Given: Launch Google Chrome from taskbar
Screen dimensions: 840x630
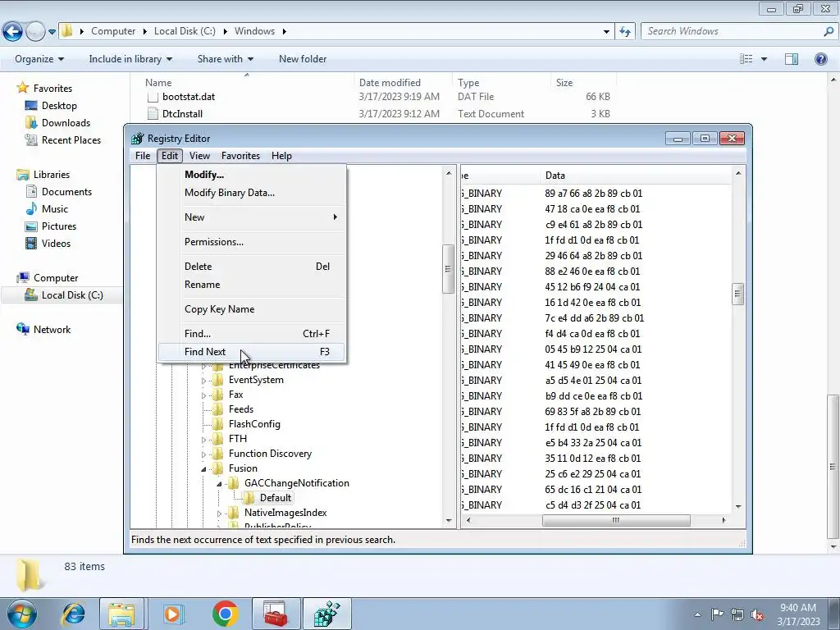Looking at the screenshot, I should click(225, 614).
